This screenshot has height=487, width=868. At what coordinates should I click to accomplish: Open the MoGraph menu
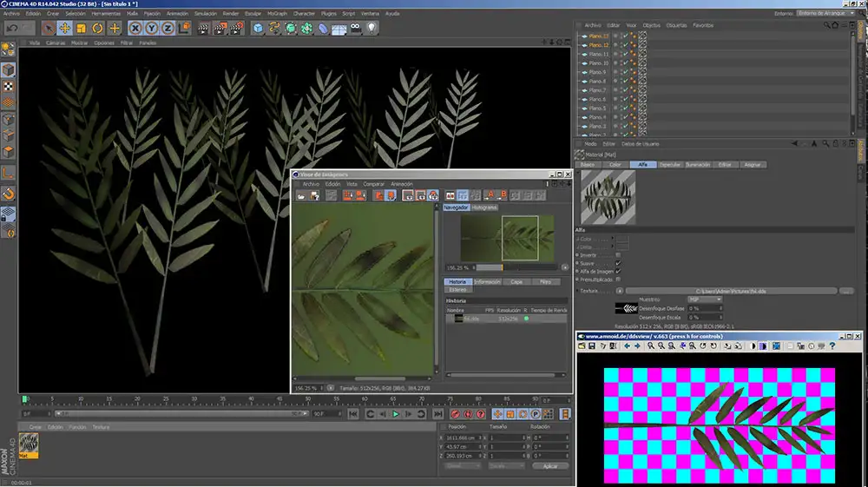pyautogui.click(x=278, y=13)
